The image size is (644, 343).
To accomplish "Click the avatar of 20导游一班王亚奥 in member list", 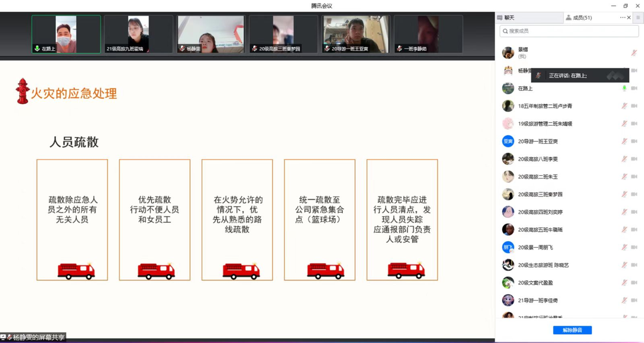I will 508,141.
